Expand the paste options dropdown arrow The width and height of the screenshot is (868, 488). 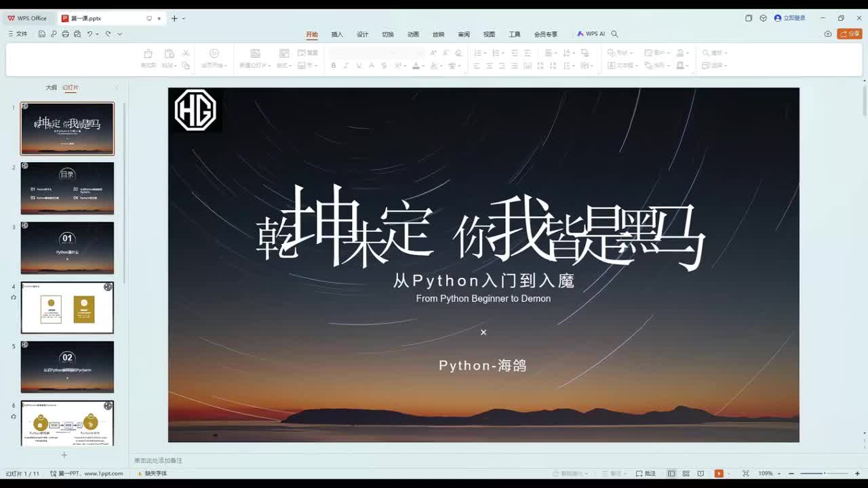pos(174,66)
